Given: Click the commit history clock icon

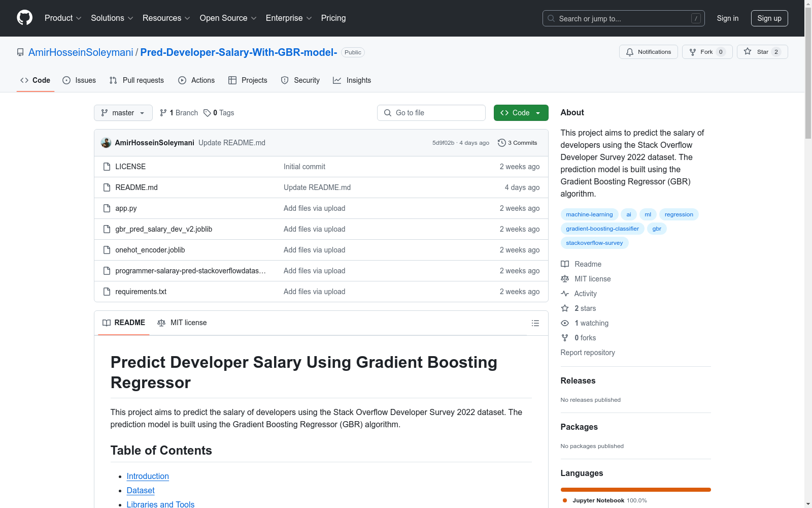Looking at the screenshot, I should click(502, 143).
